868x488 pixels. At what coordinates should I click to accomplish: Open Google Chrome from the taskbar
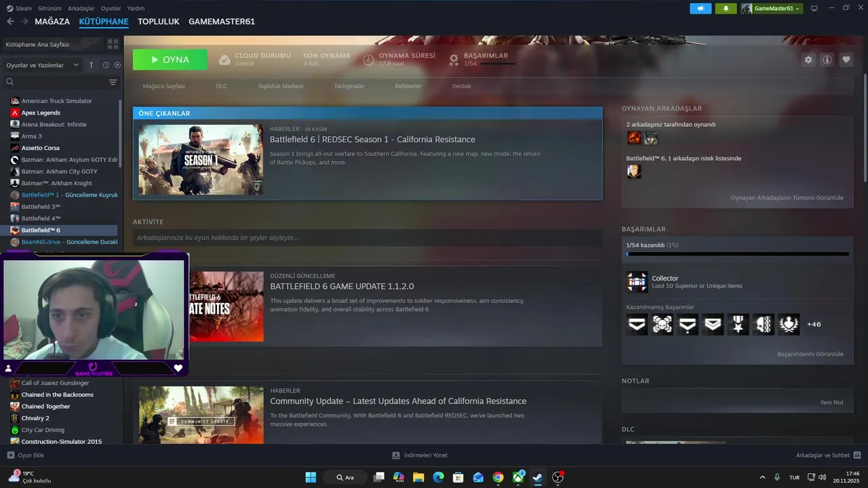[498, 477]
